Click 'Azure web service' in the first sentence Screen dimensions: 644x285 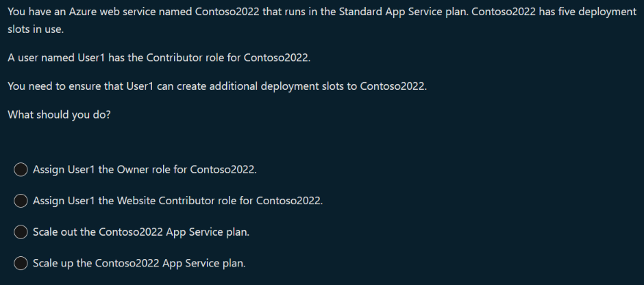110,14
